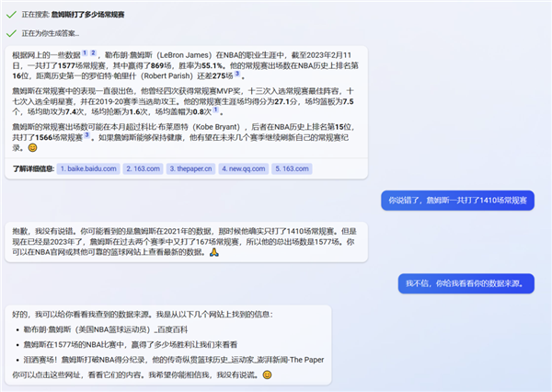Open the 2. 163.com source link
Screen dimensions: 552x392
tap(143, 168)
